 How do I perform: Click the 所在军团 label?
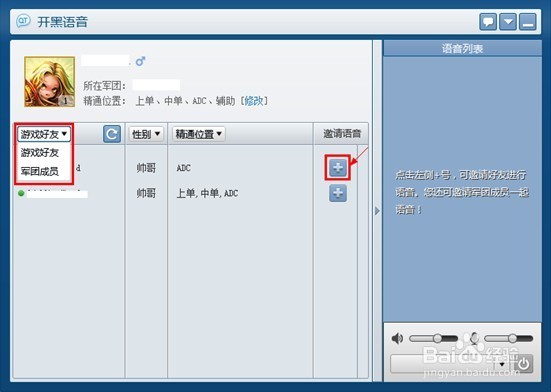[104, 85]
